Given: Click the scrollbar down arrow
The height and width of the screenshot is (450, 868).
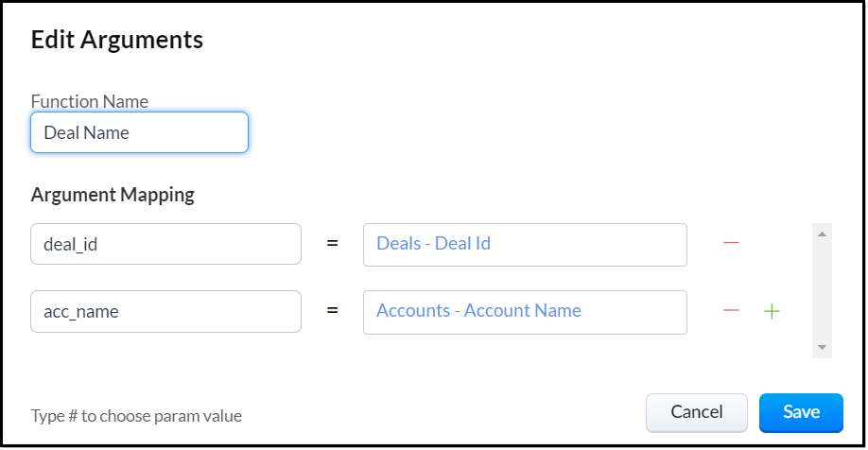Looking at the screenshot, I should 822,348.
